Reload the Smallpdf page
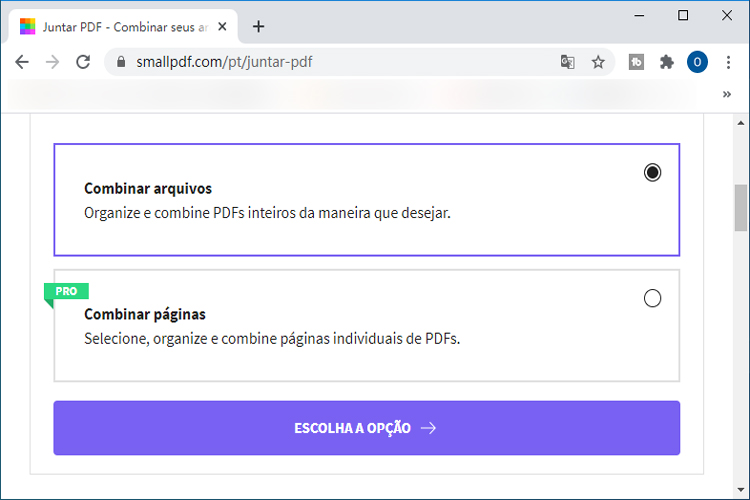The height and width of the screenshot is (500, 750). point(83,62)
